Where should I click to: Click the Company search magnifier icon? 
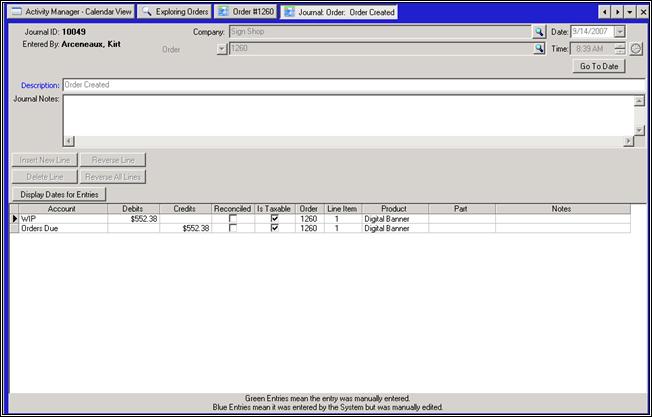539,32
